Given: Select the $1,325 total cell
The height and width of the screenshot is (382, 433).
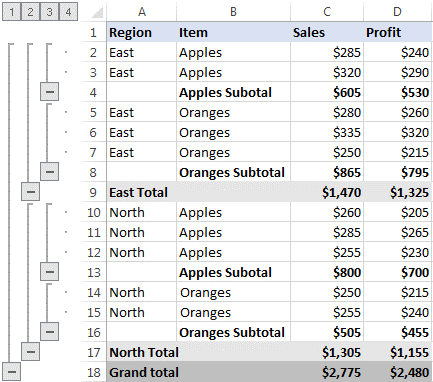Looking at the screenshot, I should [x=398, y=192].
